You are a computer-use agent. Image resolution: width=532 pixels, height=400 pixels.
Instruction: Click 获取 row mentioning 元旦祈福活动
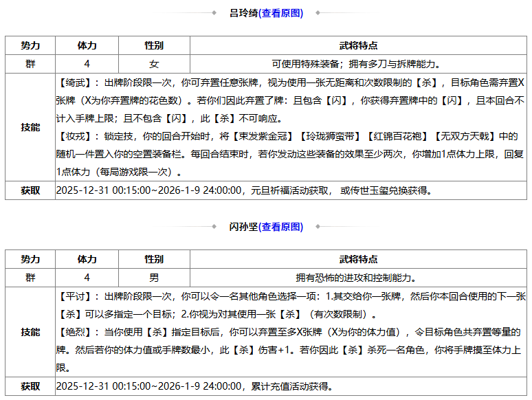(x=266, y=190)
